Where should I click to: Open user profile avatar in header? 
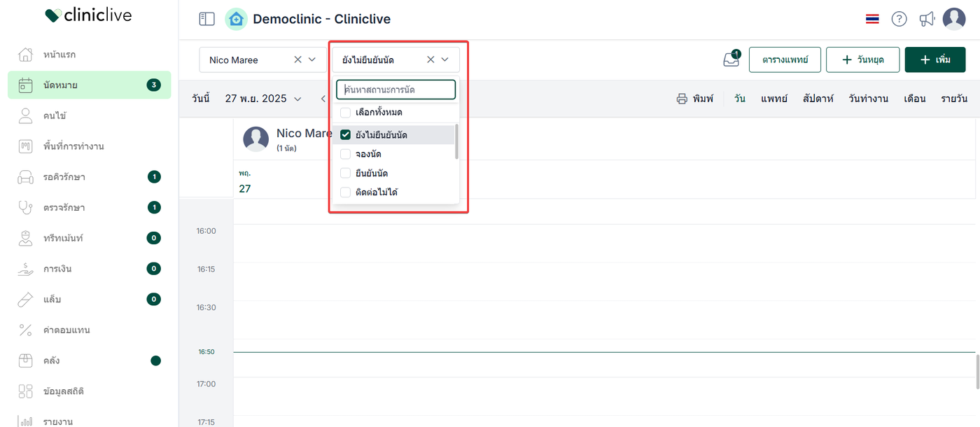(x=954, y=19)
